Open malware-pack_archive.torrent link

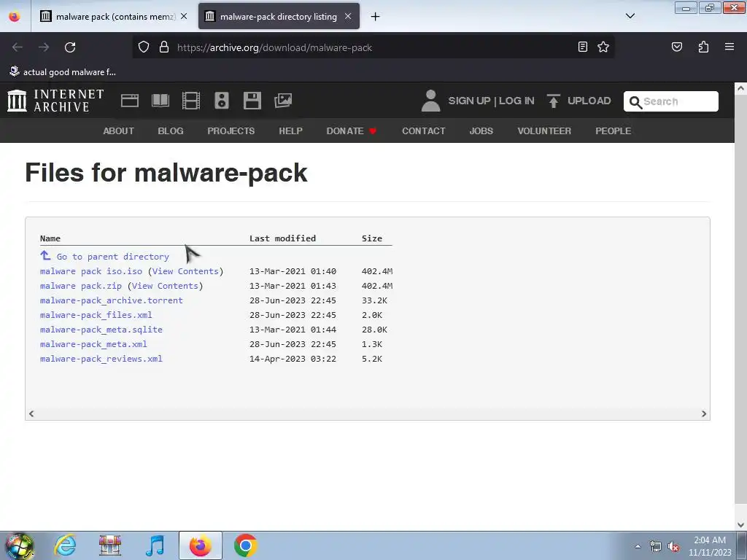tap(112, 300)
